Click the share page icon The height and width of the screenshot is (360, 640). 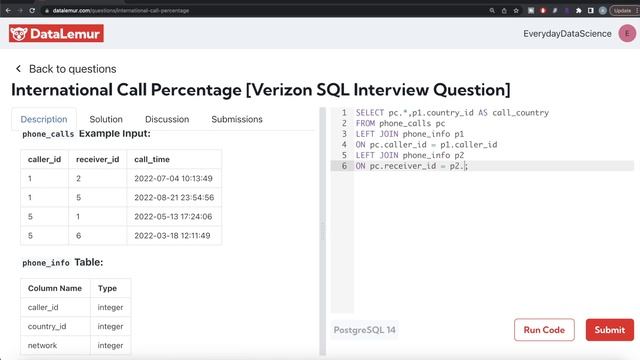point(504,11)
